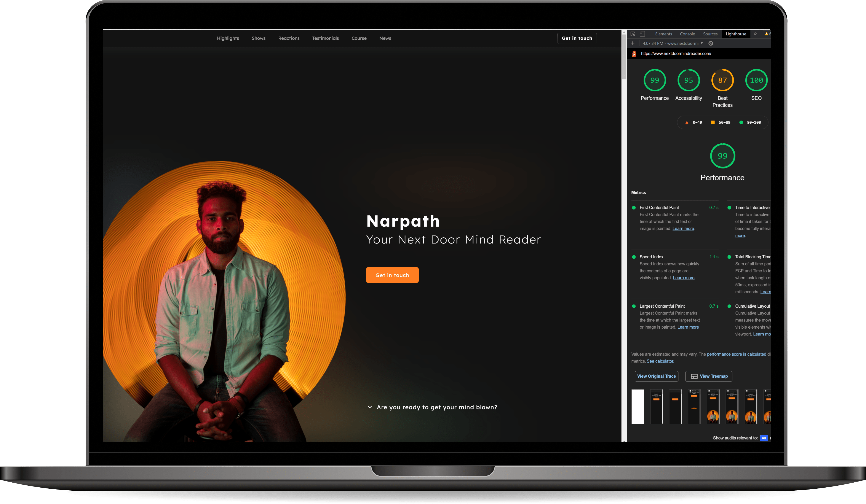Click the orange Lighthouse logo icon

click(x=634, y=54)
